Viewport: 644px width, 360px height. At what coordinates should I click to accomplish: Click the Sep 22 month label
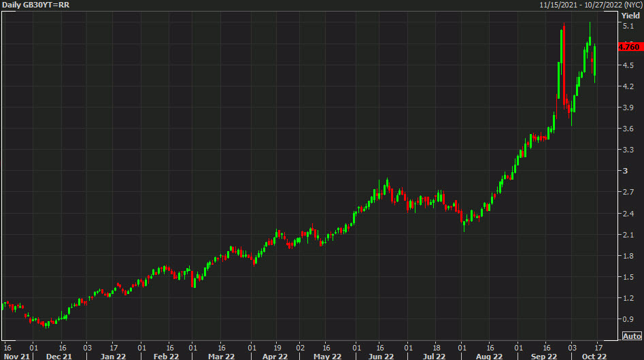point(544,357)
